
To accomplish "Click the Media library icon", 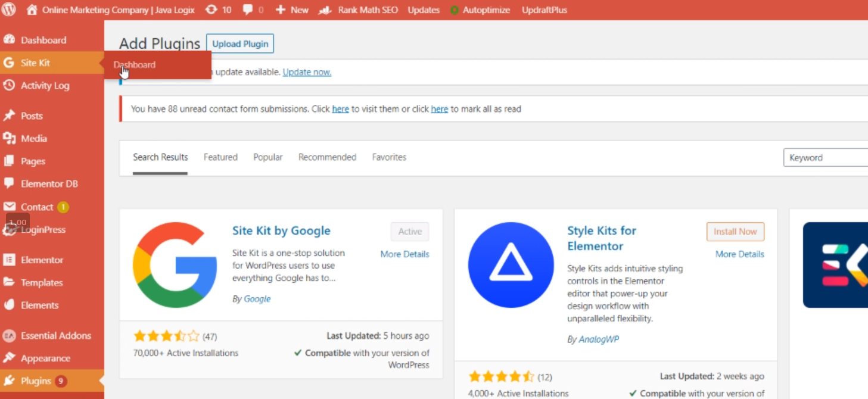I will point(9,138).
